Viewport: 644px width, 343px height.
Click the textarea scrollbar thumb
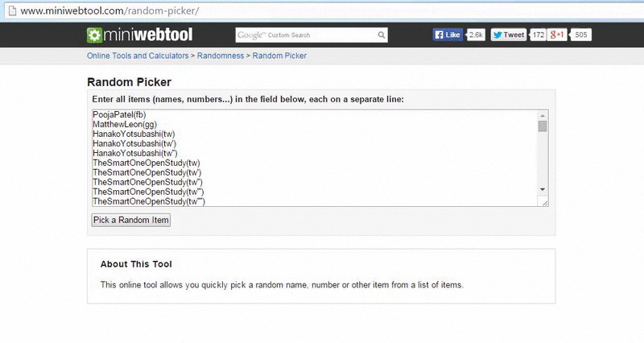(543, 126)
